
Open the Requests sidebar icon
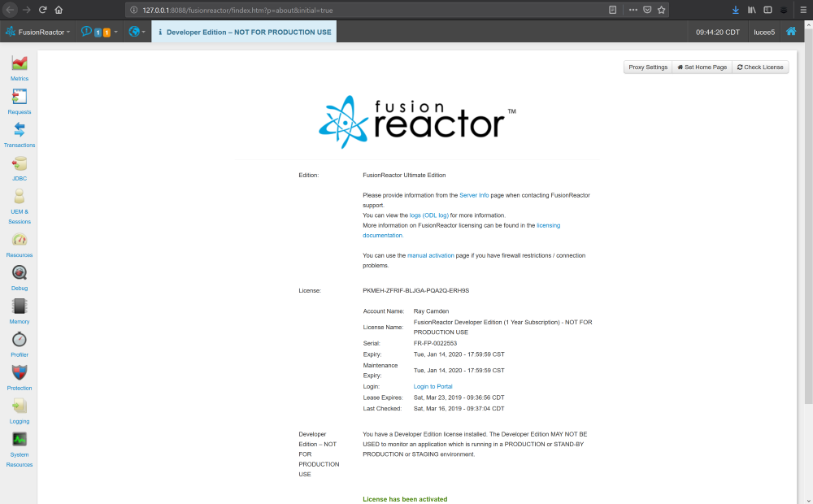coord(20,97)
